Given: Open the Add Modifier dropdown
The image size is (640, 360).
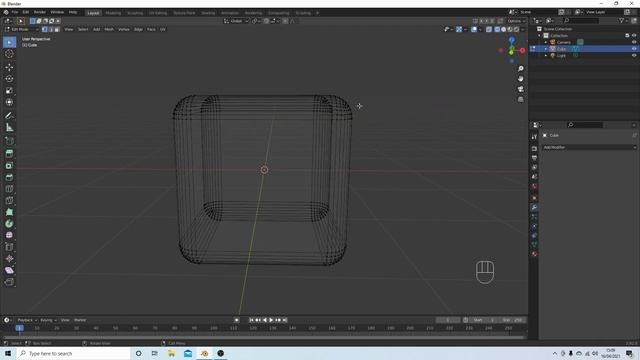Looking at the screenshot, I should [x=589, y=147].
